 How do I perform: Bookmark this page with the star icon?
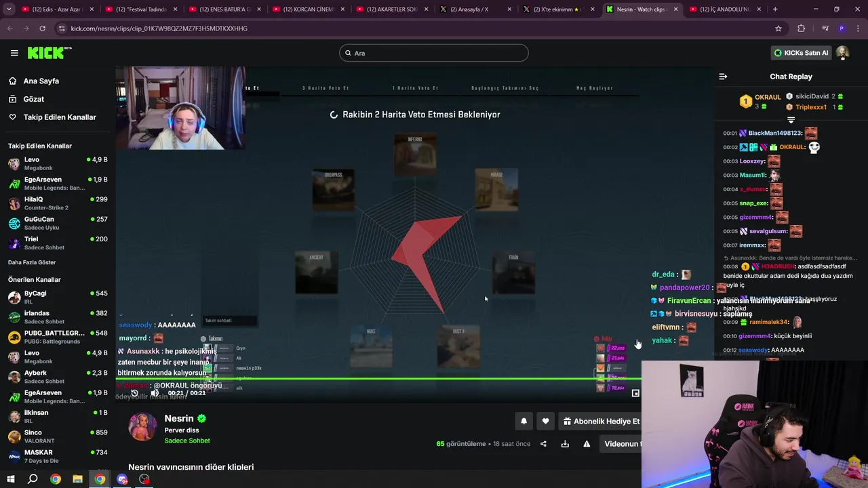[x=778, y=28]
